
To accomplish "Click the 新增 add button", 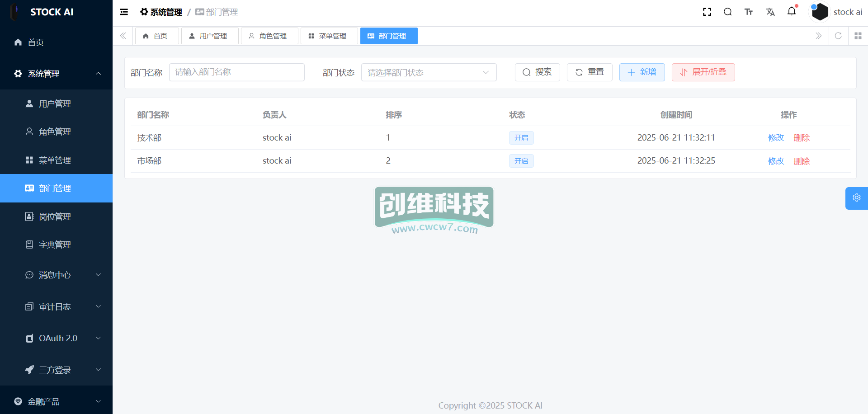I will coord(642,72).
